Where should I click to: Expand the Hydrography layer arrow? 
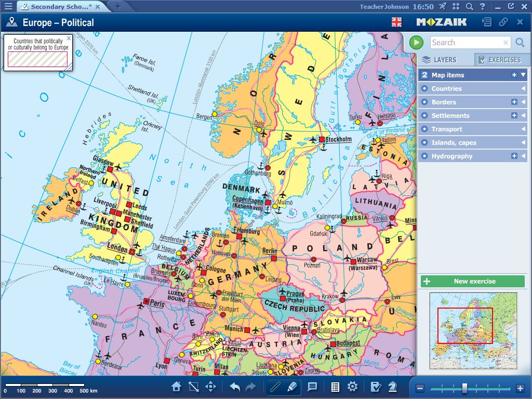pos(523,156)
